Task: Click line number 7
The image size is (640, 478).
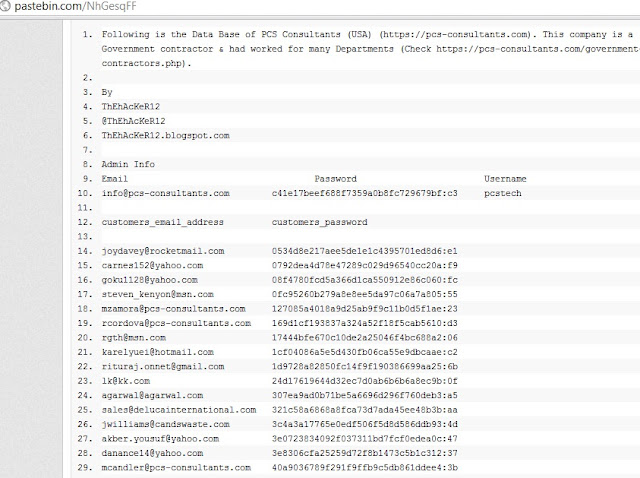Action: tap(87, 150)
